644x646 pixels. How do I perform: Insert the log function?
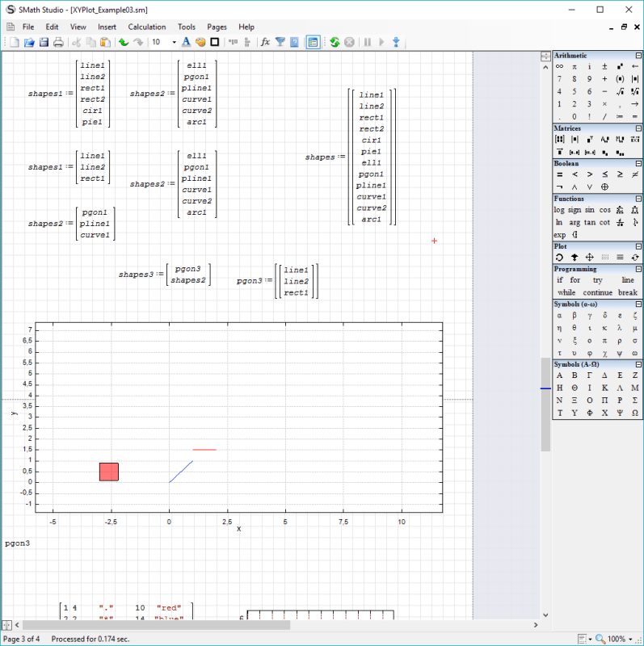[559, 210]
